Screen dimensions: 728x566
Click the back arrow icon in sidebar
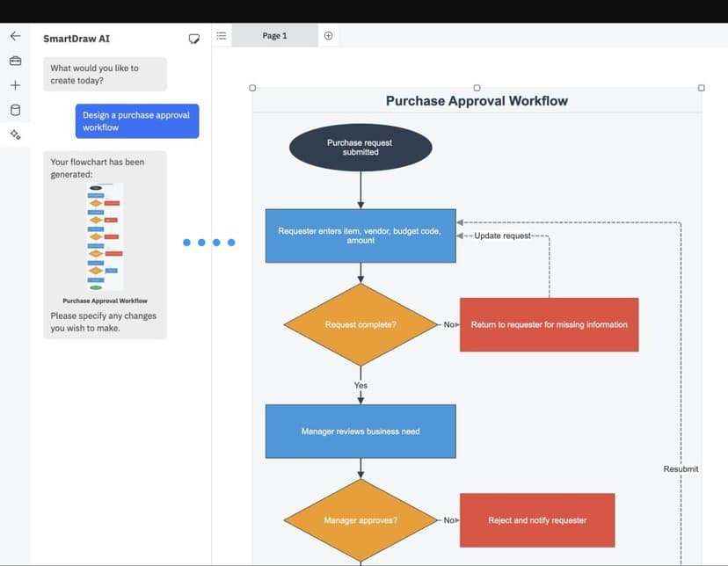[x=15, y=36]
